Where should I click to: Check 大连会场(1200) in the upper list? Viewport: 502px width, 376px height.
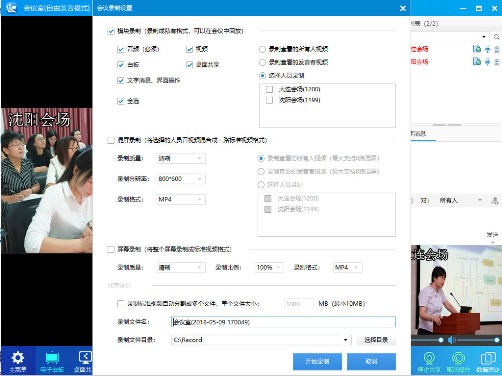tap(269, 89)
